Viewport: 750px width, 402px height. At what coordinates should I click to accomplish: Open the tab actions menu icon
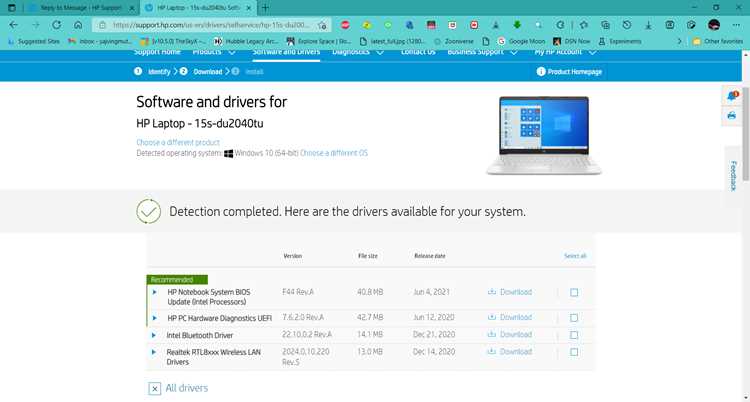click(x=12, y=8)
